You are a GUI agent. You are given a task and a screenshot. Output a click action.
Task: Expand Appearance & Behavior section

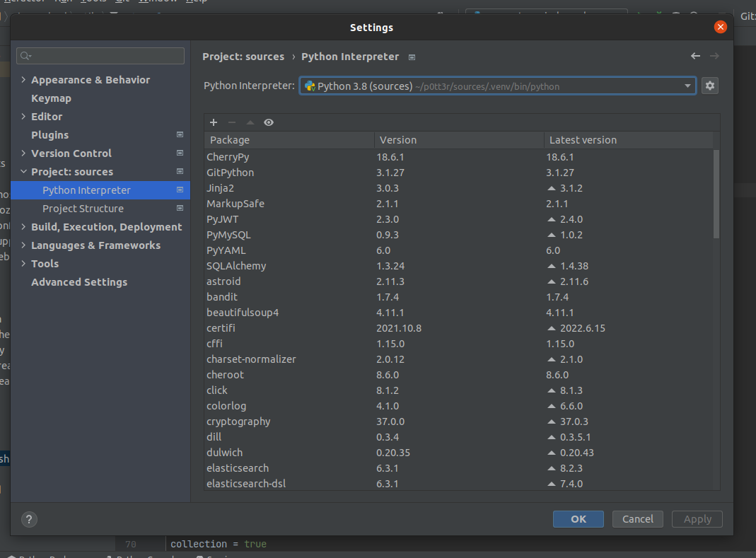[x=23, y=80]
